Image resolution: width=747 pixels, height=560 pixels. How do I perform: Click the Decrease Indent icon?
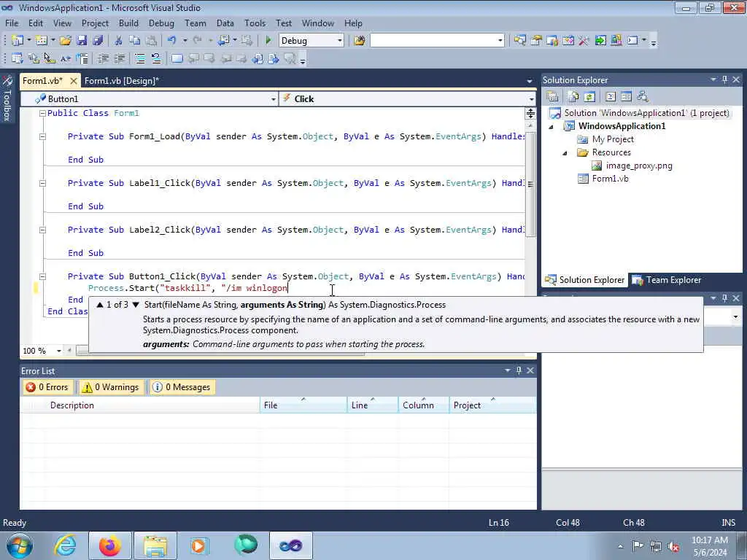103,58
